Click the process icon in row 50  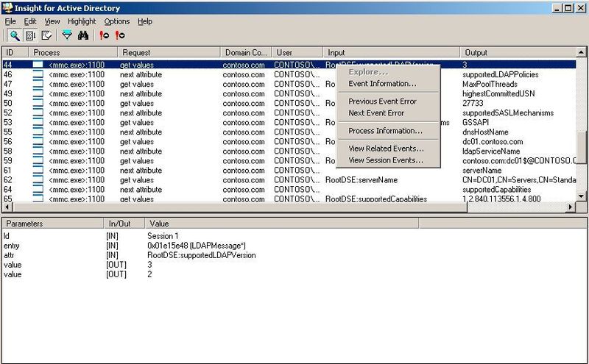tap(38, 103)
